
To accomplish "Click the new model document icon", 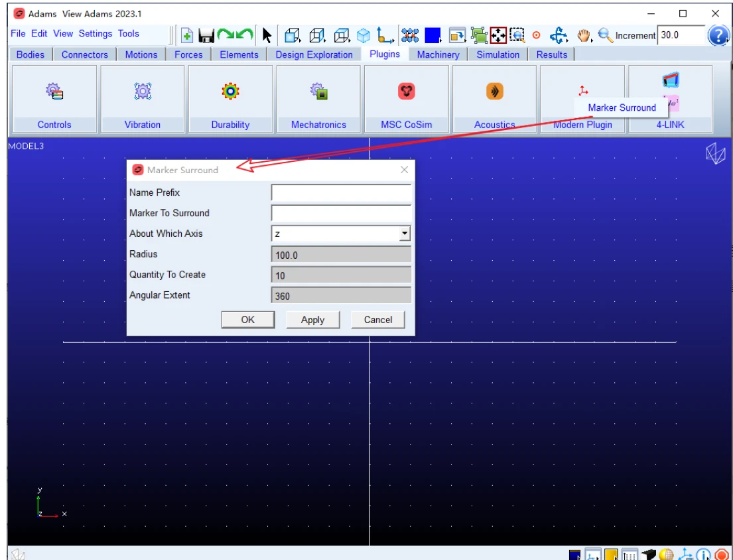I will (x=187, y=35).
